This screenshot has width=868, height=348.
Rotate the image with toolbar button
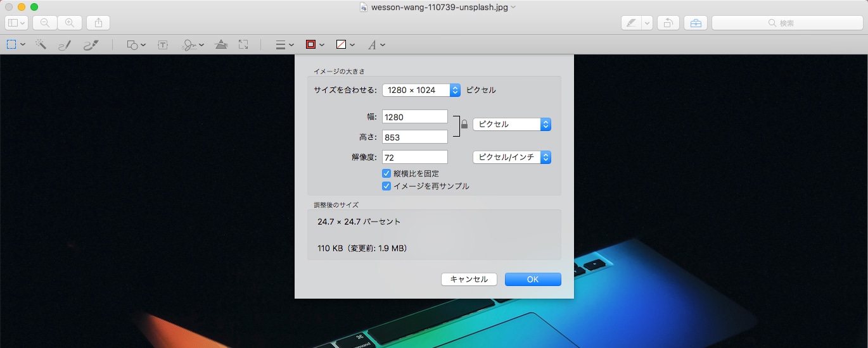coord(668,23)
